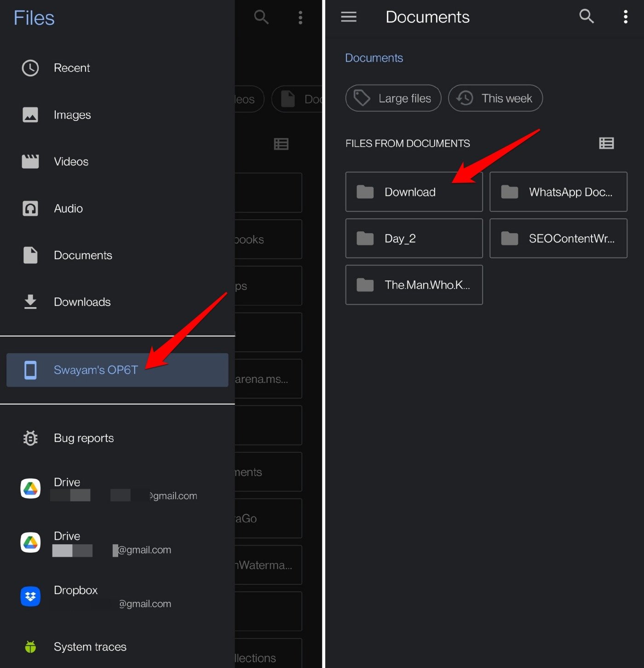This screenshot has height=668, width=644.
Task: Open the Day_2 folder
Action: coord(414,239)
